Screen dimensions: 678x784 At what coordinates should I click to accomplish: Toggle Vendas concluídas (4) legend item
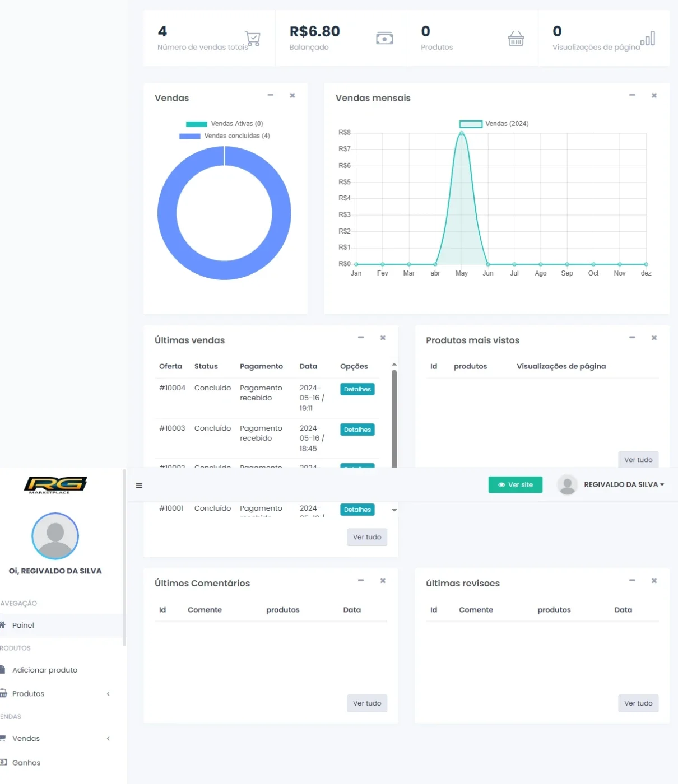[225, 136]
